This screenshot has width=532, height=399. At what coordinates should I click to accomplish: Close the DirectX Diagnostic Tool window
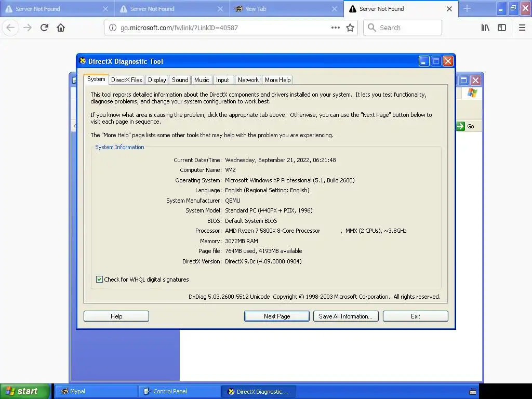click(448, 61)
